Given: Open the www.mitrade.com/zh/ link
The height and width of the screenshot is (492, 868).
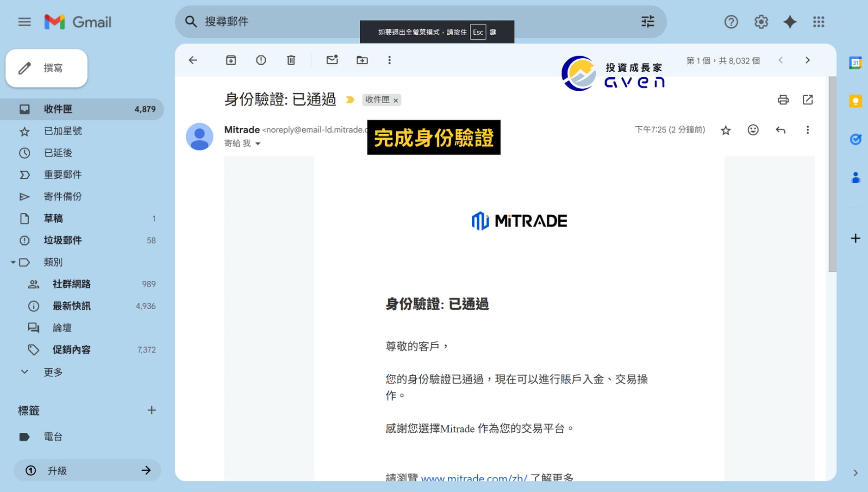Looking at the screenshot, I should click(x=474, y=477).
